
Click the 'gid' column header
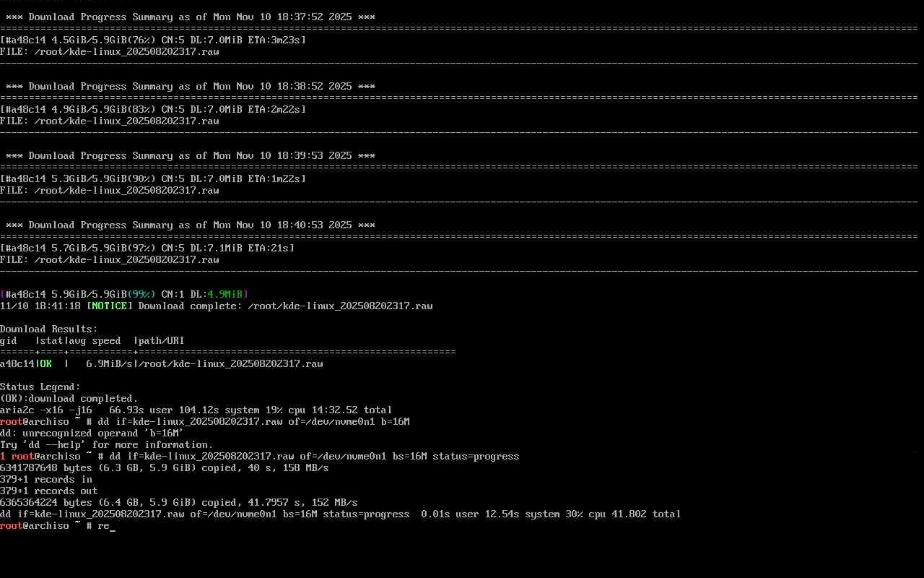coord(9,340)
